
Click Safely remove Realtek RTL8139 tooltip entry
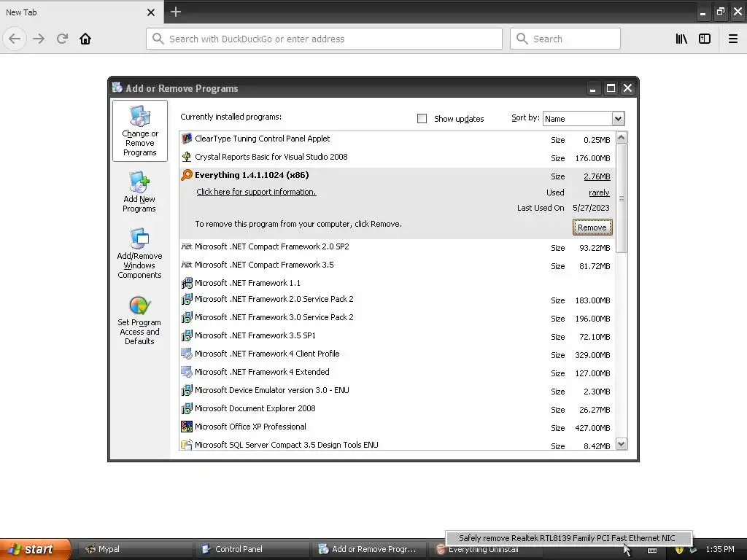(569, 538)
